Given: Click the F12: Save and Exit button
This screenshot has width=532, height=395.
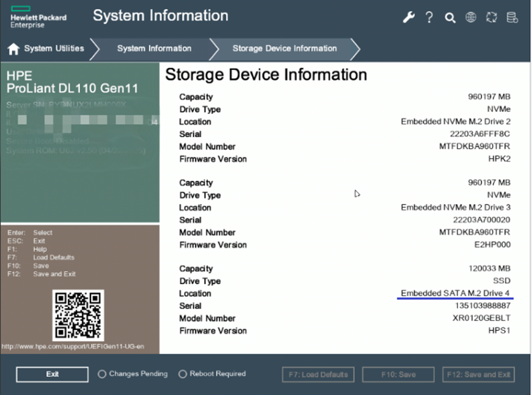Looking at the screenshot, I should [478, 375].
